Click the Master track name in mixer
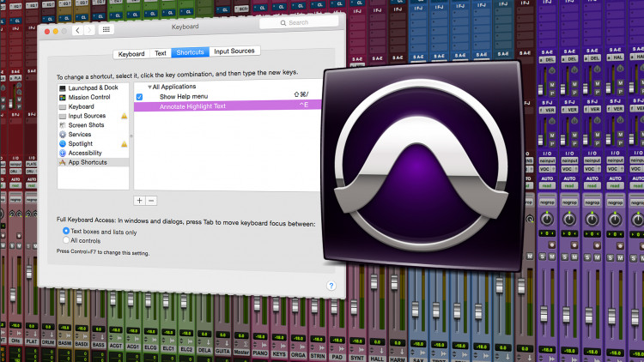644x362 pixels. click(x=241, y=353)
